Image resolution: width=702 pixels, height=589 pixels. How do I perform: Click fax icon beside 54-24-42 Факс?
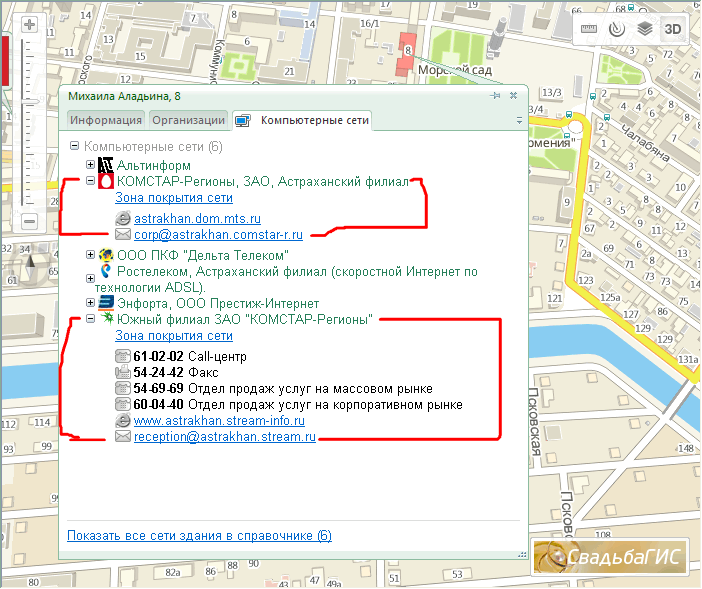pos(123,372)
